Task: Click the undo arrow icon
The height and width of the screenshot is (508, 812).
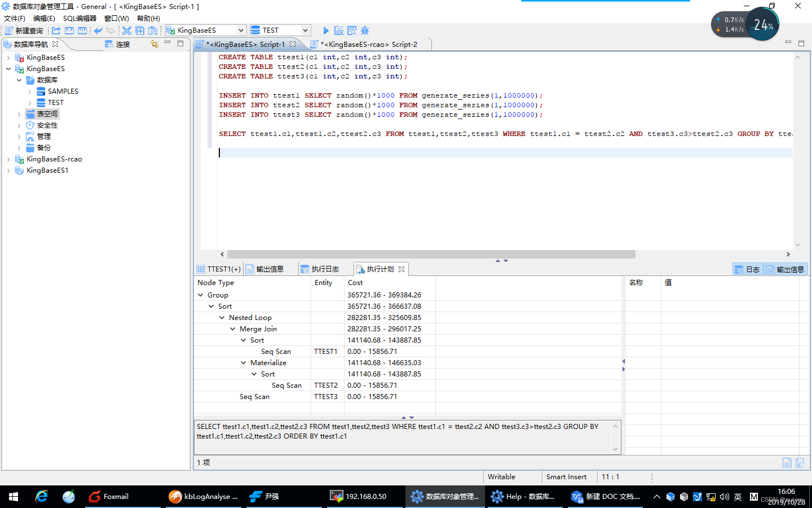Action: (x=98, y=30)
